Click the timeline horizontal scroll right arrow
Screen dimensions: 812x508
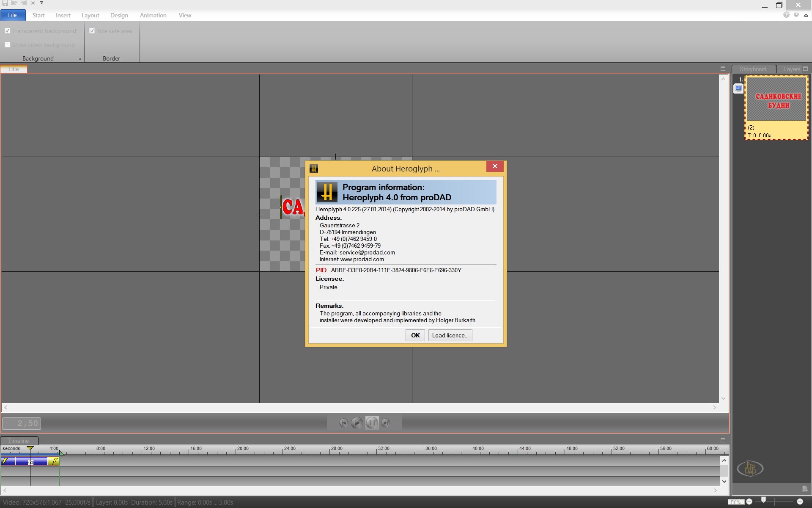click(715, 490)
